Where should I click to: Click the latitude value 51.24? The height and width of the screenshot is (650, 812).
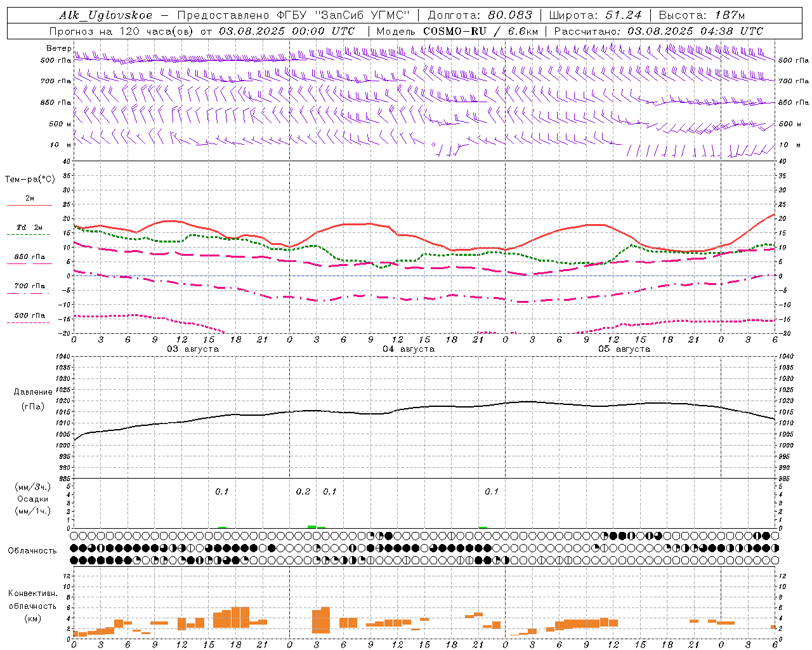[x=623, y=15]
